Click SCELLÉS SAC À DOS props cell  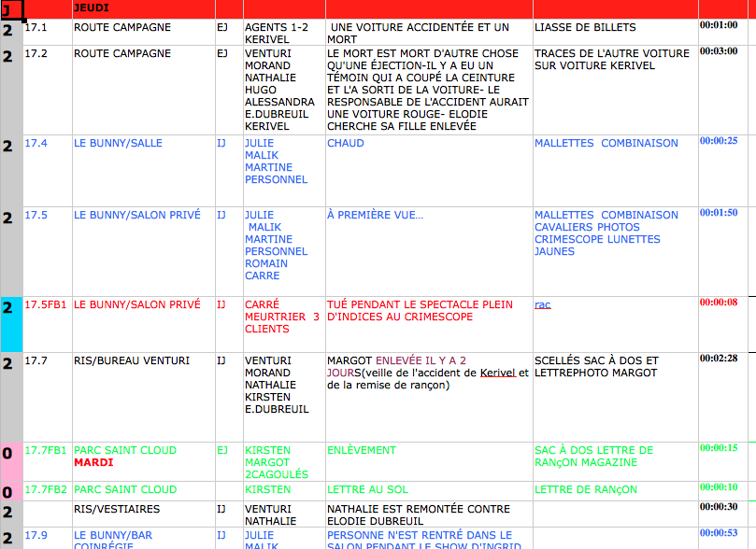[x=615, y=397]
